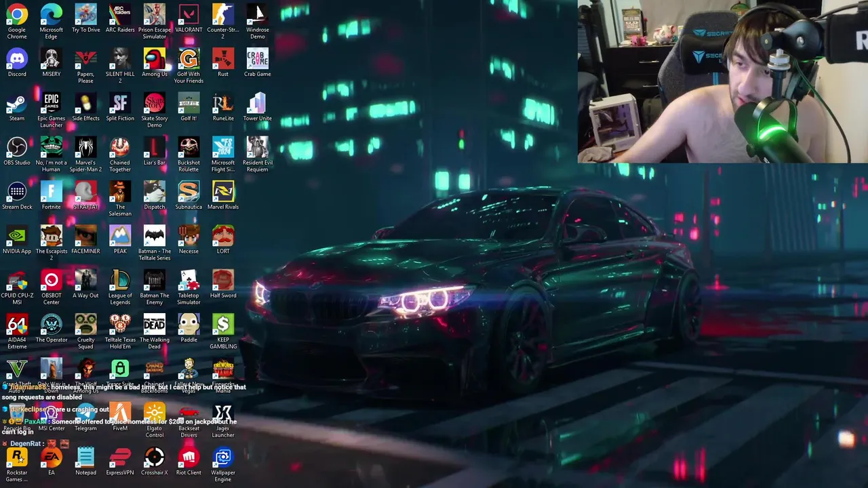868x488 pixels.
Task: Select the MISERY game icon
Action: (x=52, y=58)
